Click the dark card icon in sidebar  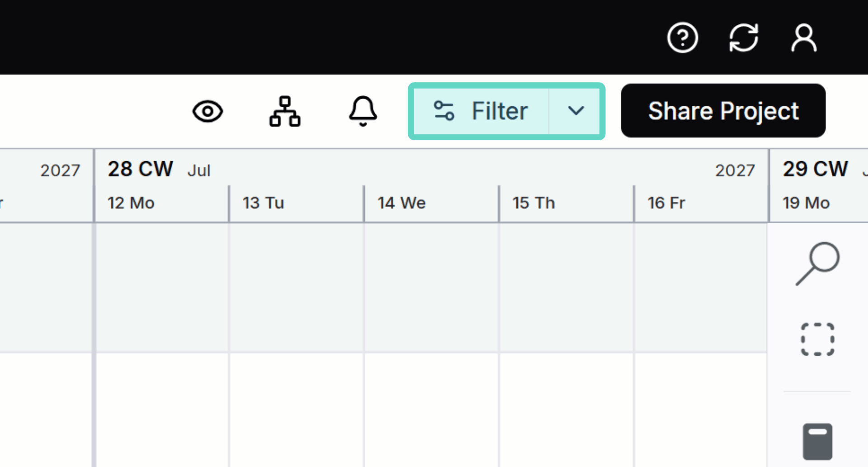pos(817,442)
